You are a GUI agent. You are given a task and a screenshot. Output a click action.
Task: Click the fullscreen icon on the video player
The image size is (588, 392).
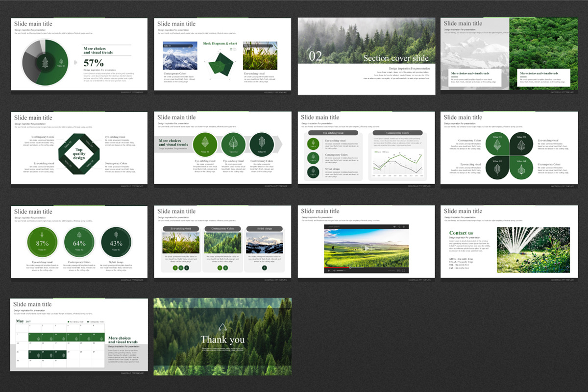click(404, 270)
